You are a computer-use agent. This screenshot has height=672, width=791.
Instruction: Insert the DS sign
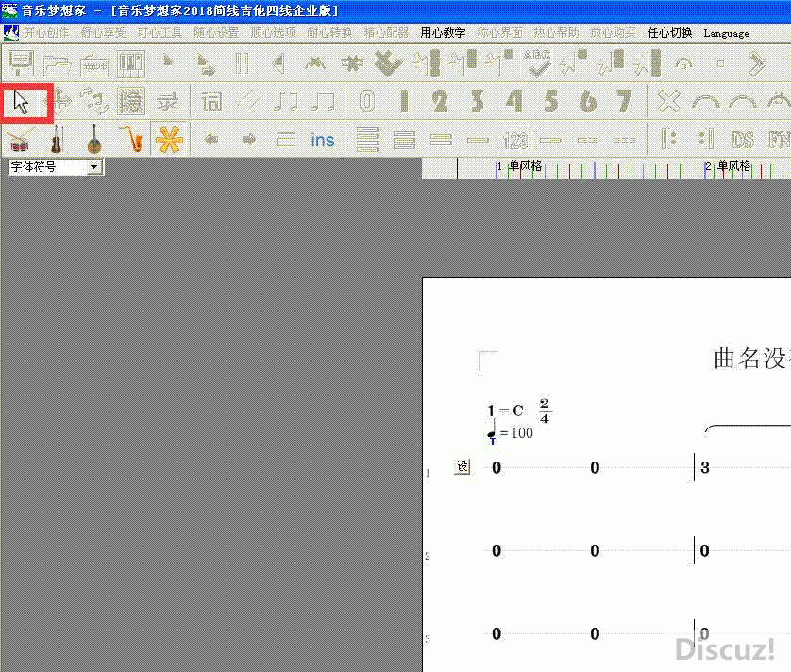(743, 140)
